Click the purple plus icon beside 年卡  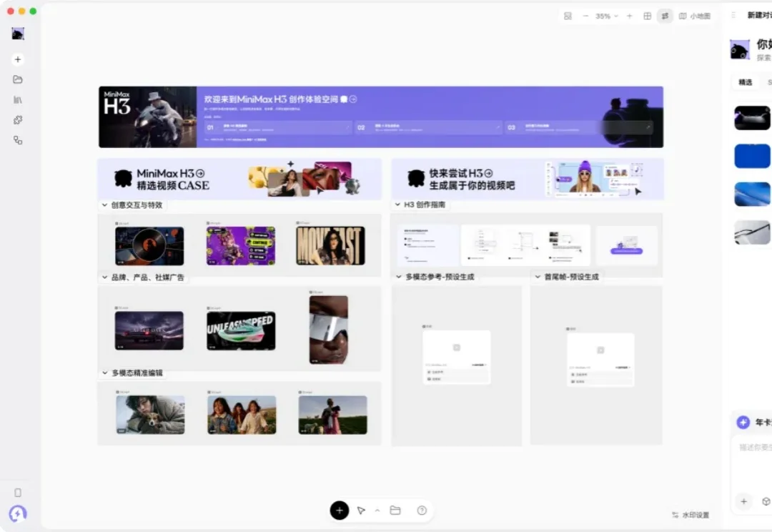tap(743, 422)
